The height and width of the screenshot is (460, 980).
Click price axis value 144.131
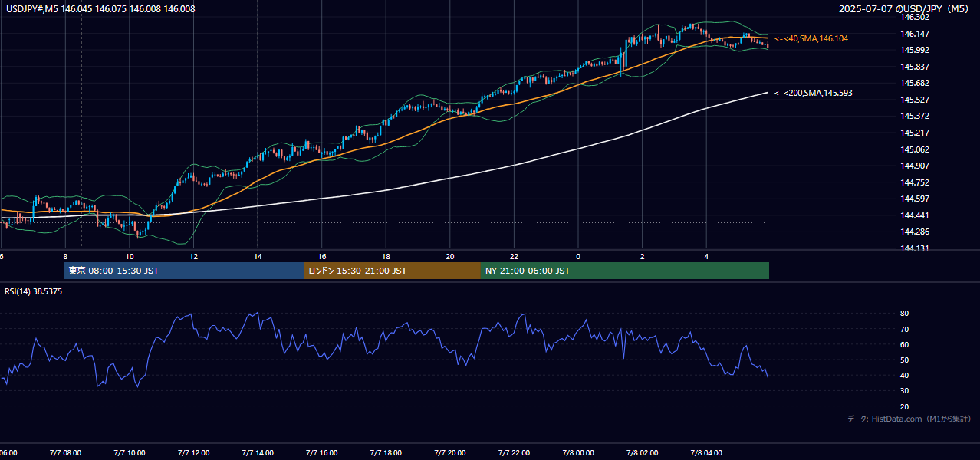pyautogui.click(x=915, y=248)
